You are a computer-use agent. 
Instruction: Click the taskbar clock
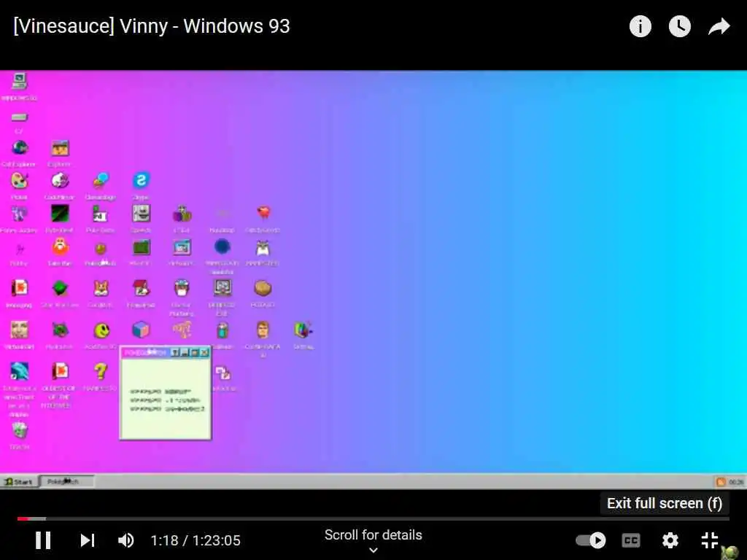736,482
